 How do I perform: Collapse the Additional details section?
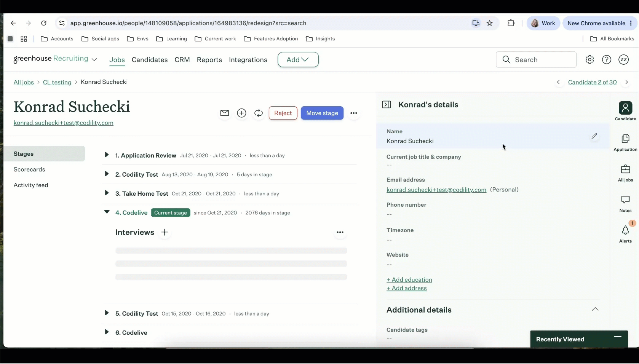pos(595,309)
